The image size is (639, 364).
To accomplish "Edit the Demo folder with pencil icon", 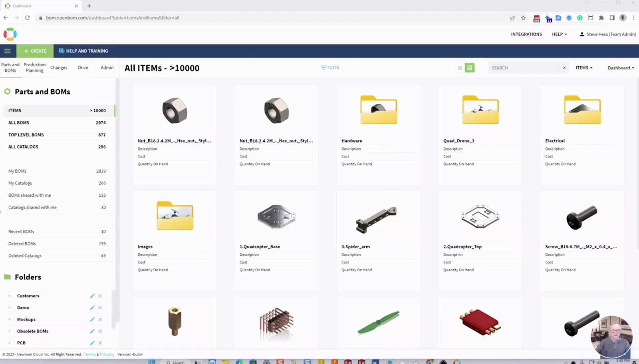I will [92, 308].
